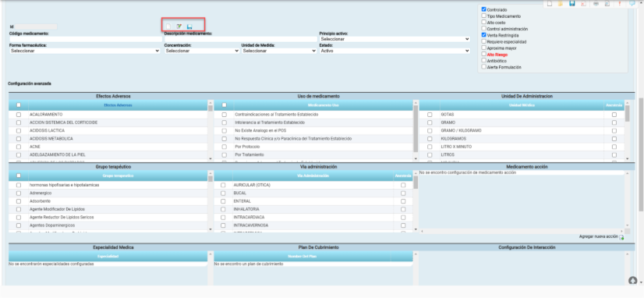The height and width of the screenshot is (298, 644).
Task: Click the icon next to Agregar nueva acción
Action: (621, 237)
